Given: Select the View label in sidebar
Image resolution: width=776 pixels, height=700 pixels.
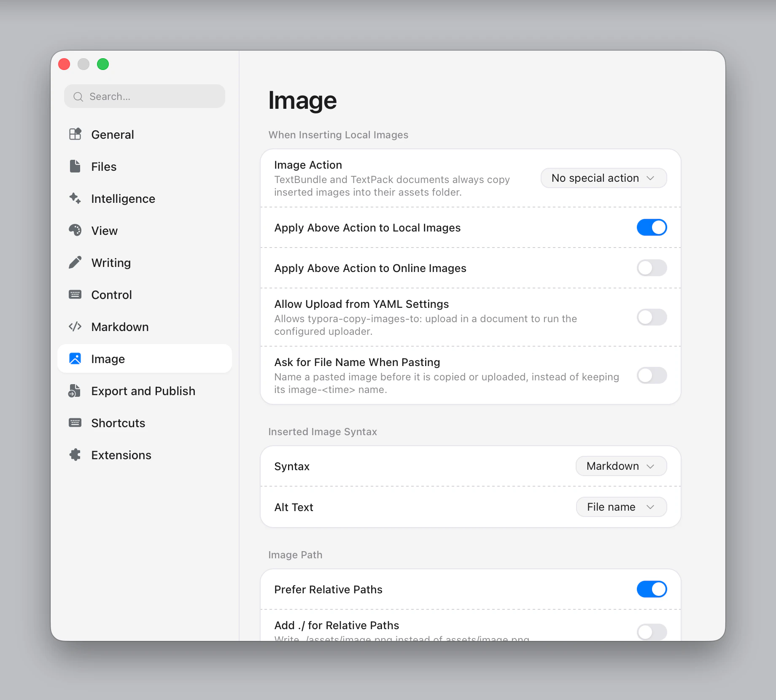Looking at the screenshot, I should click(x=104, y=231).
